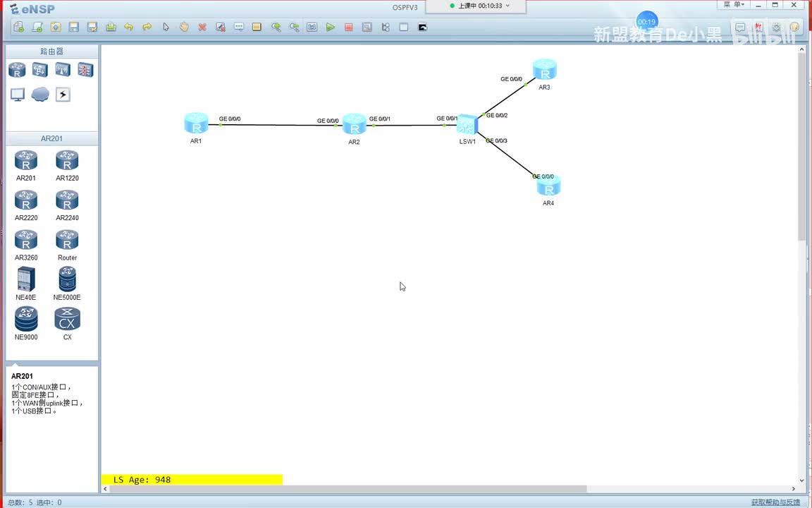Click the AR201 list panel header
Screen dimensions: 812x508
click(x=51, y=138)
